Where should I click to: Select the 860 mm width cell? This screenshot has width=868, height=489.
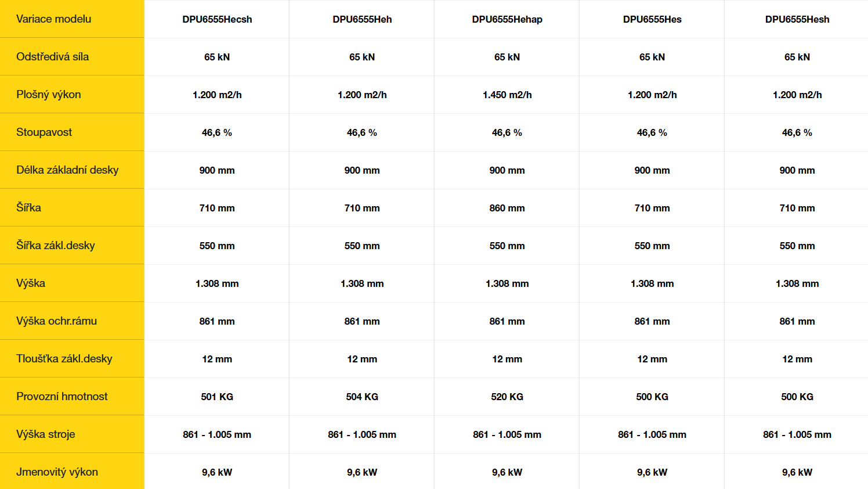pyautogui.click(x=507, y=208)
